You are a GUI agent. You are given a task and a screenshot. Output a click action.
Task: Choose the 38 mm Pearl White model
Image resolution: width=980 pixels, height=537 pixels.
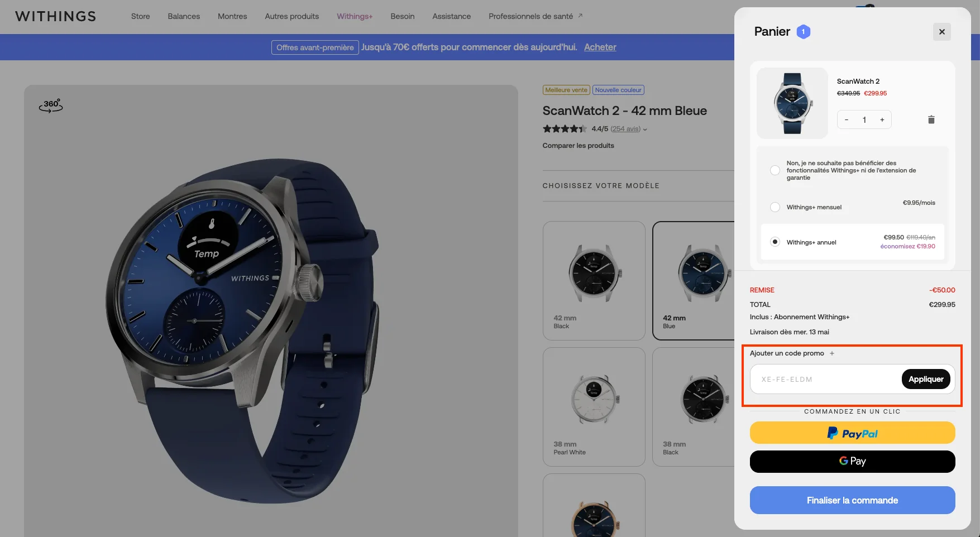(x=594, y=406)
